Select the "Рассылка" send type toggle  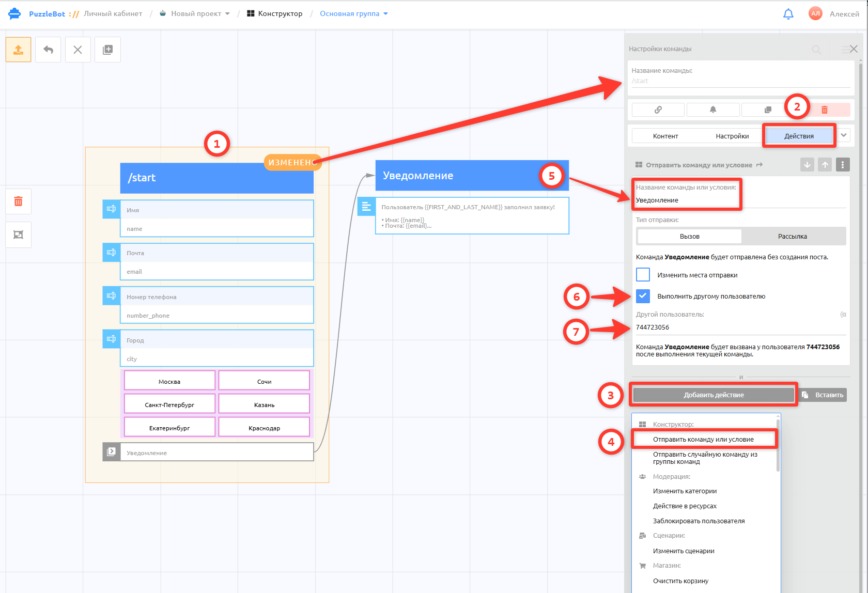coord(793,236)
